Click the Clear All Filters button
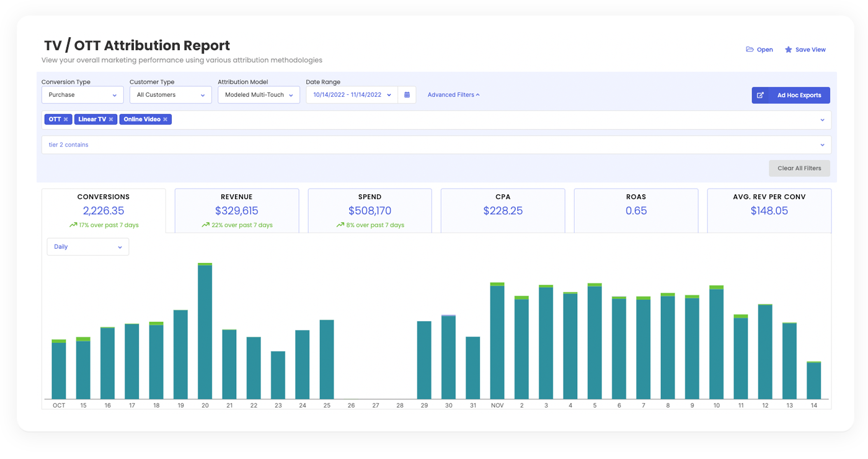The height and width of the screenshot is (459, 868). click(x=799, y=168)
